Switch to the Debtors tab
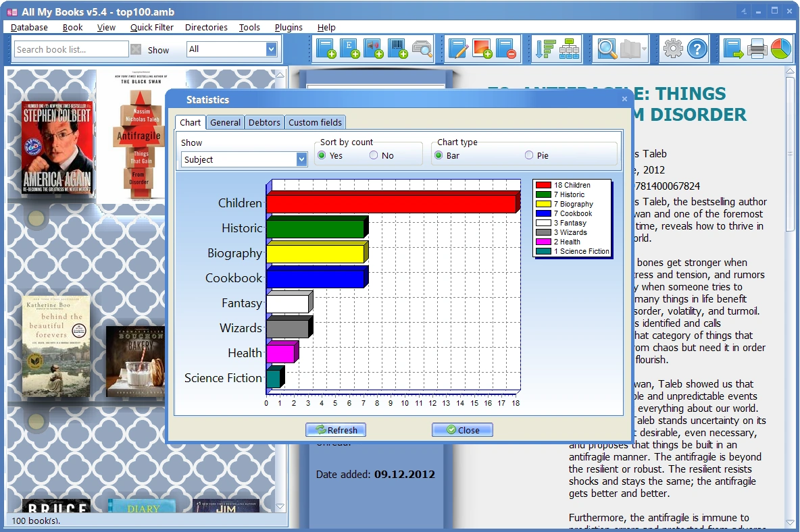Image resolution: width=800 pixels, height=532 pixels. point(264,122)
